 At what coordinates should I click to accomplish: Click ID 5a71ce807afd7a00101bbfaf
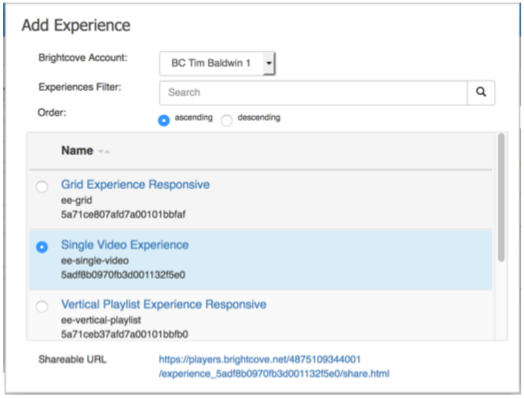pos(123,214)
